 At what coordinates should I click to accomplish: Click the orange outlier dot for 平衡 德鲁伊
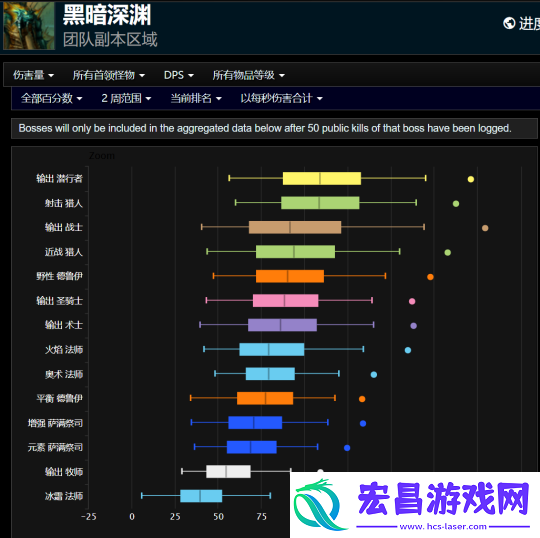[362, 399]
